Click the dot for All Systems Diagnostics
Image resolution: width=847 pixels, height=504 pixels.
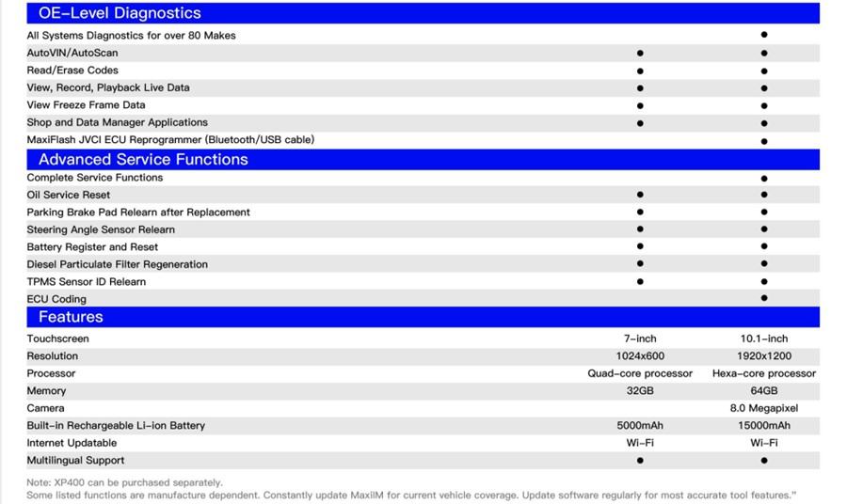(764, 35)
